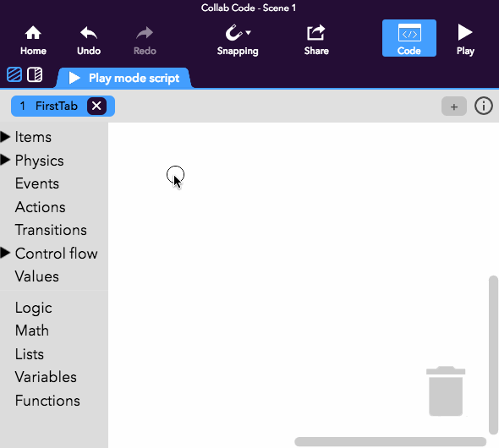Open the info circle icon
Viewport: 499px width, 448px height.
(484, 106)
